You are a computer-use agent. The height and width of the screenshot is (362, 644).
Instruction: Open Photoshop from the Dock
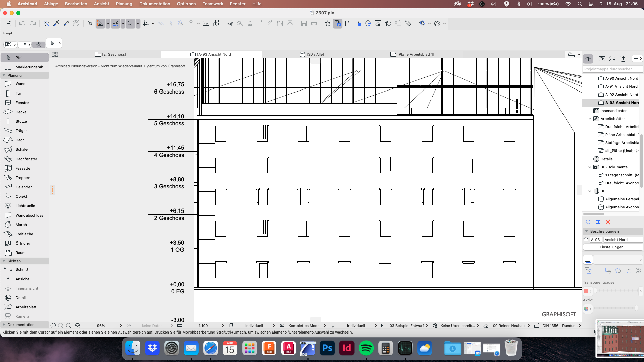(x=327, y=348)
